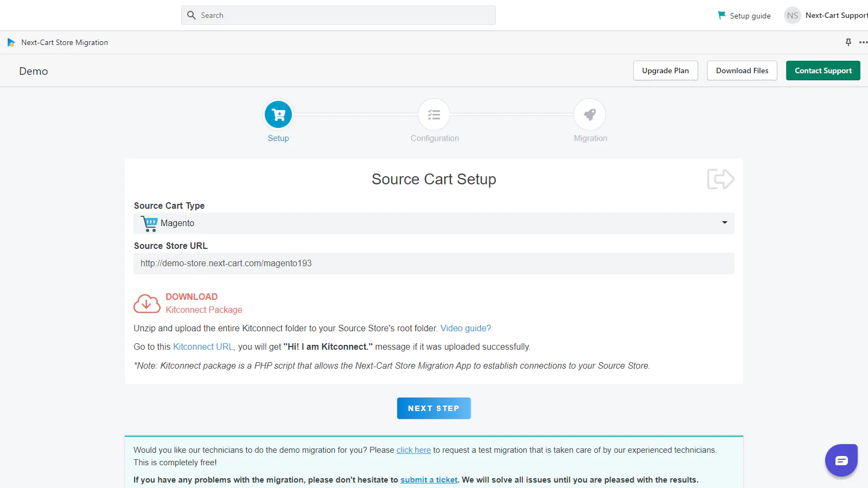This screenshot has width=868, height=488.
Task: Open the Setup guide flag link
Action: (x=744, y=16)
